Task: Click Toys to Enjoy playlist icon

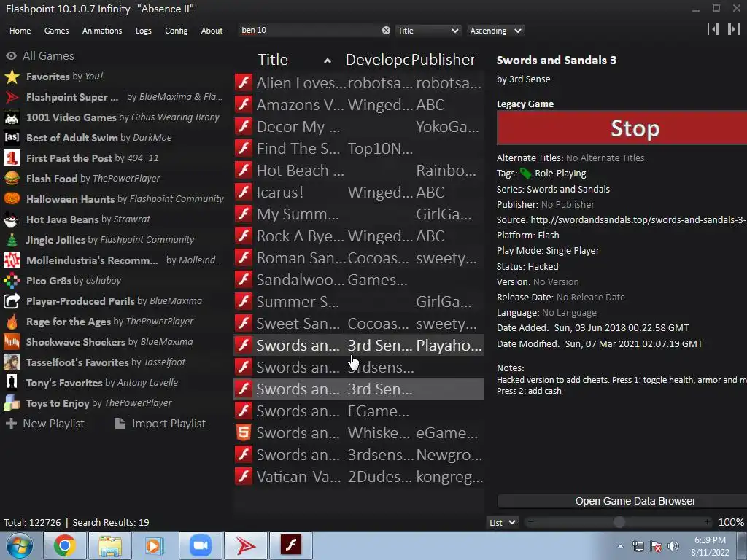Action: (12, 402)
